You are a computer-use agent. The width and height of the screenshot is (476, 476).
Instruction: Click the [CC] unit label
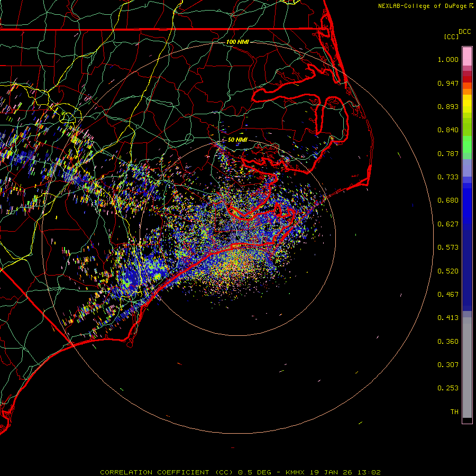(451, 36)
